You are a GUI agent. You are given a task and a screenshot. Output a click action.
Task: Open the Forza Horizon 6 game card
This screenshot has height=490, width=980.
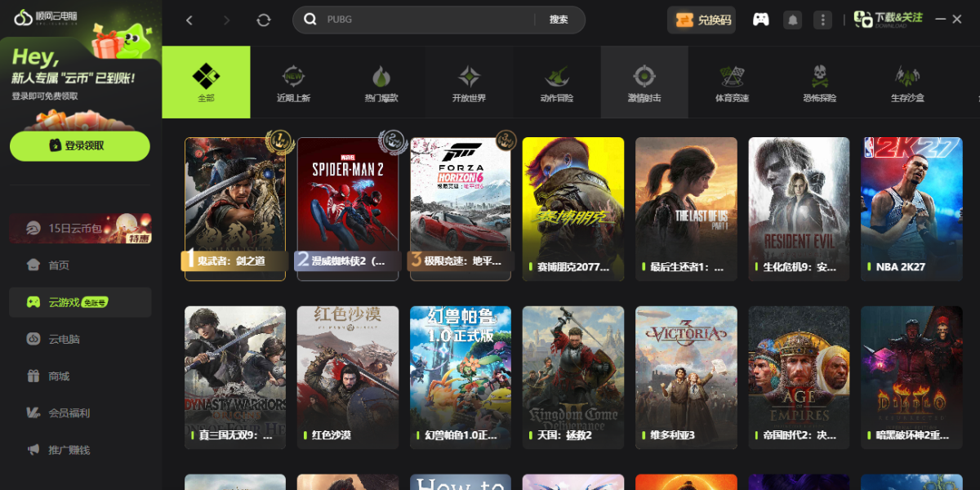[x=461, y=209]
